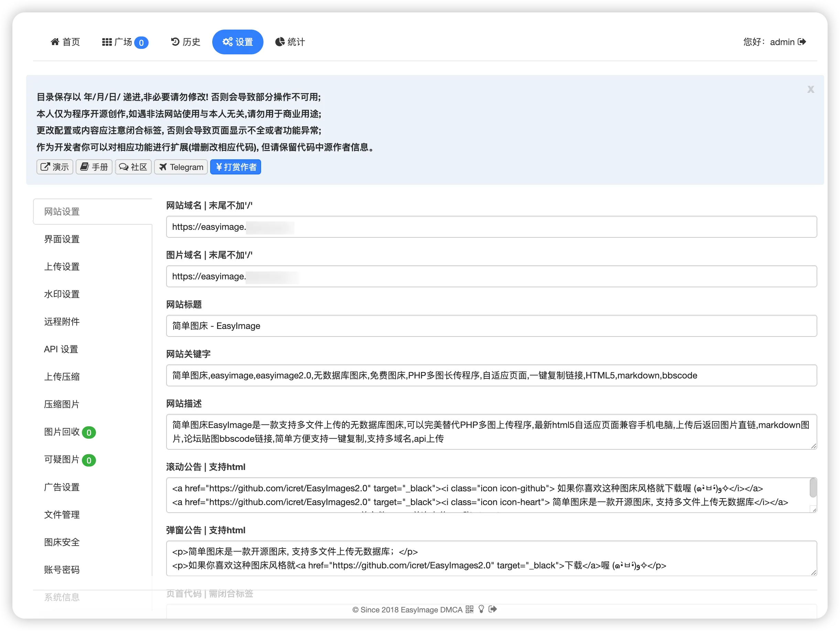Select 上传压缩 in the sidebar

pyautogui.click(x=92, y=377)
